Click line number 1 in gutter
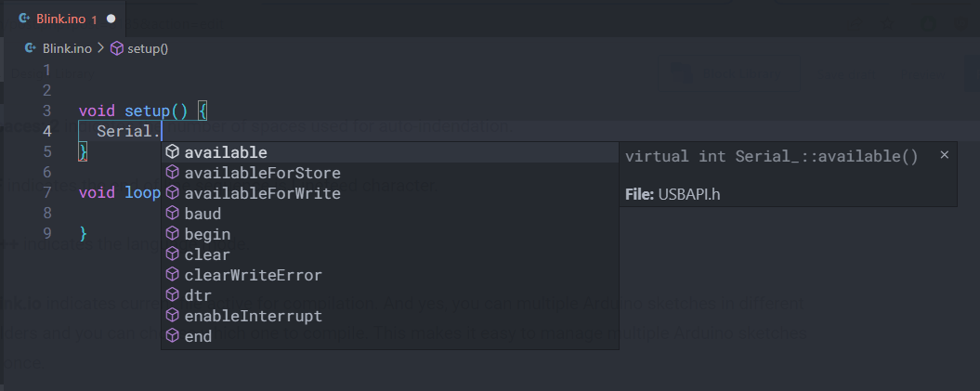The image size is (980, 391). tap(46, 70)
